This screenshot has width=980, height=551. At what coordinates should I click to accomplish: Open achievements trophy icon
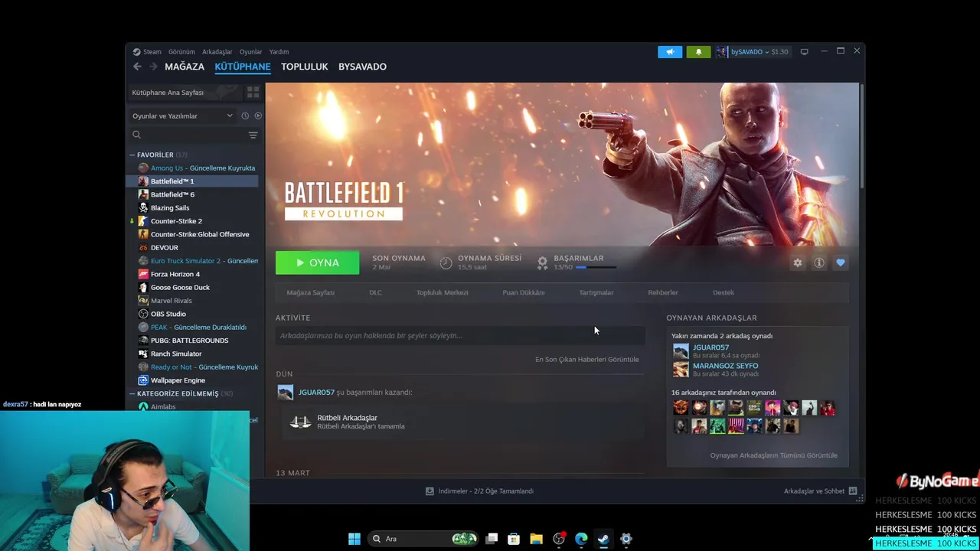pos(542,262)
